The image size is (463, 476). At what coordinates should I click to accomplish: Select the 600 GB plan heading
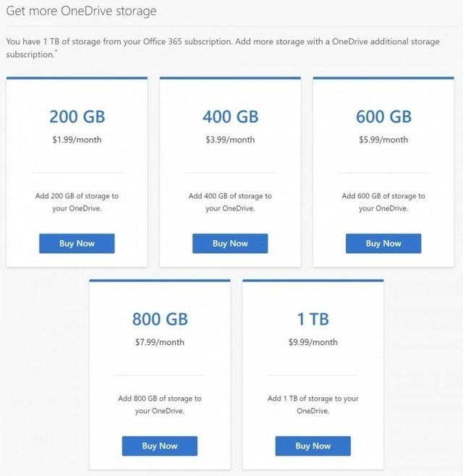tap(383, 116)
